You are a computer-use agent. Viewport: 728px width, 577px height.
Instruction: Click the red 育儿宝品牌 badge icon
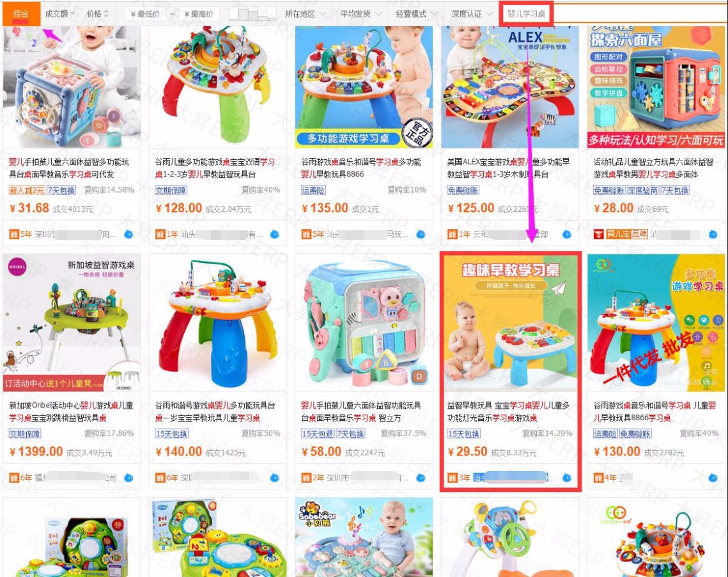click(599, 234)
